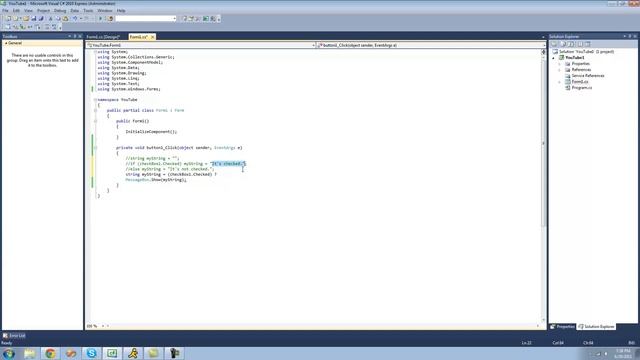Open the File menu
Screen dimensions: 640x360
click(5, 11)
